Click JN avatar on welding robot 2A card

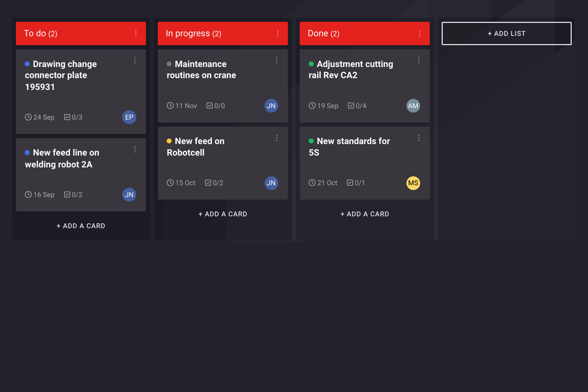coord(129,195)
